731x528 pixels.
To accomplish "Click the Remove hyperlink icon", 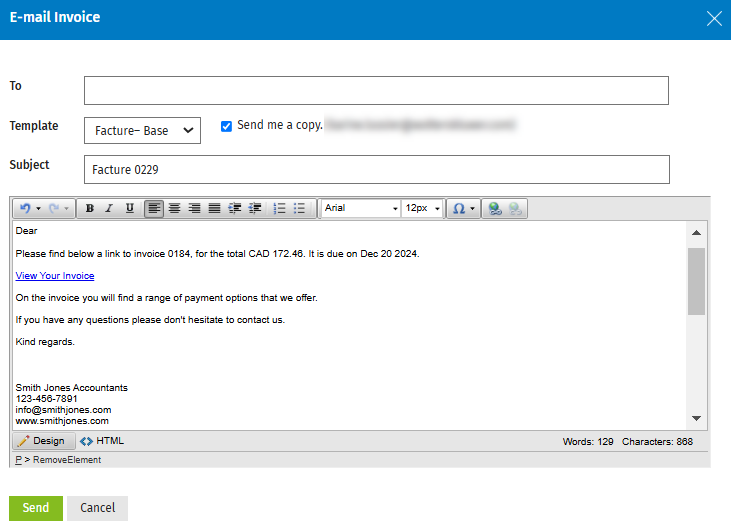I will coord(515,208).
